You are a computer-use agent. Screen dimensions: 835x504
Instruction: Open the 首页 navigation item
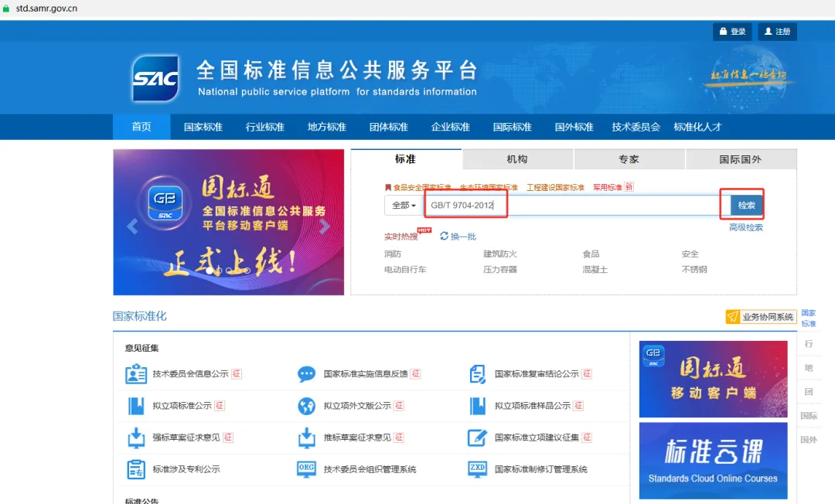(x=141, y=127)
